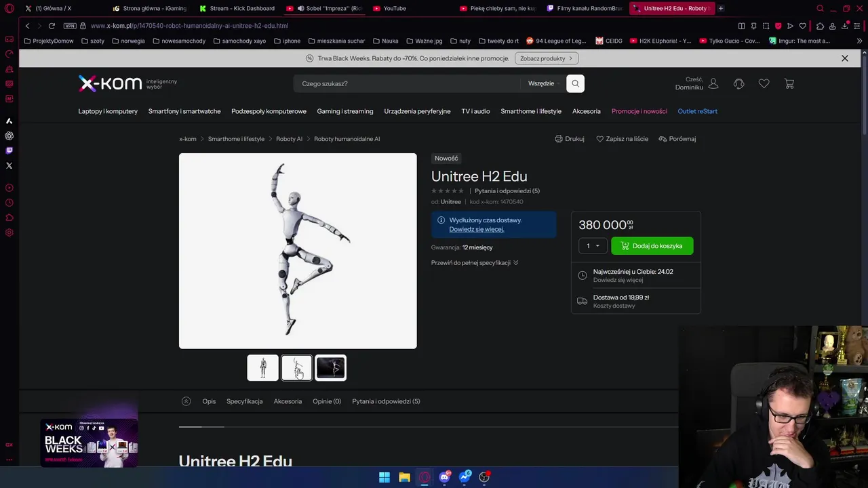Open browser extensions cube icon
Screen dimensions: 868x488
[820, 26]
